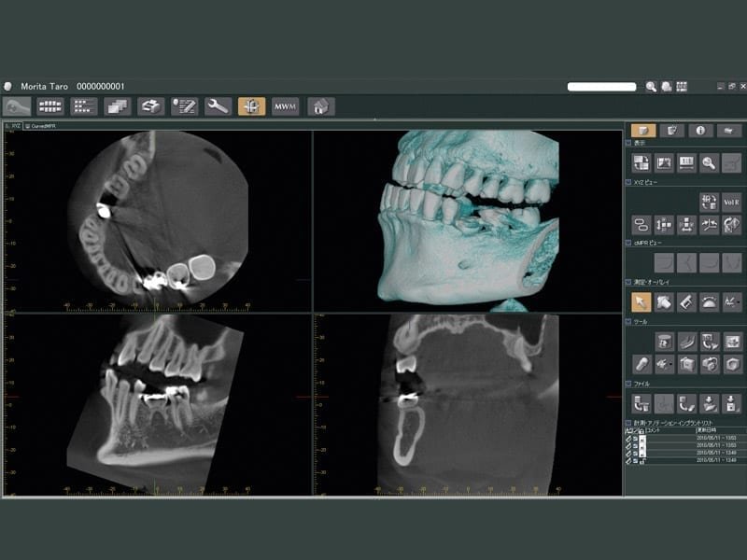The height and width of the screenshot is (560, 747).
Task: Click the implant tool icon in tools section
Action: pos(641,364)
